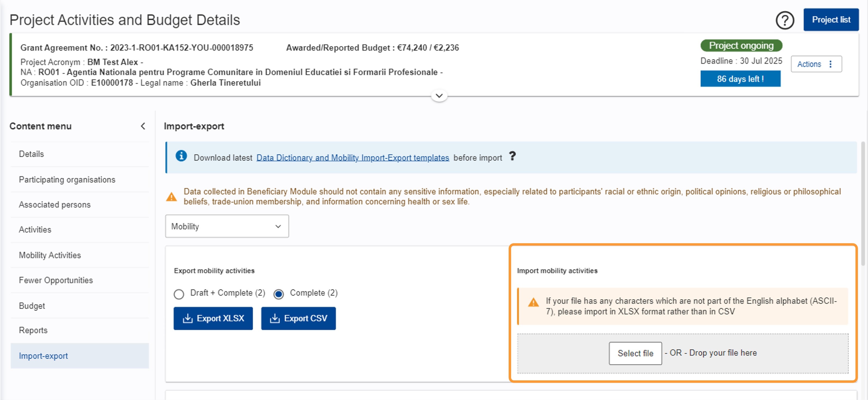Select Complete (2) radio button
The image size is (868, 400).
pos(279,294)
